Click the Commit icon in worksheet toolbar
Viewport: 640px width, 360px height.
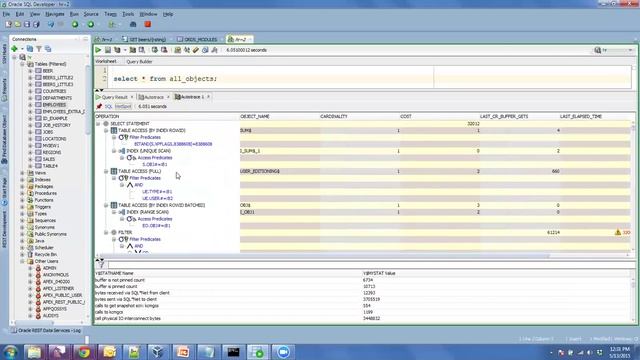155,50
